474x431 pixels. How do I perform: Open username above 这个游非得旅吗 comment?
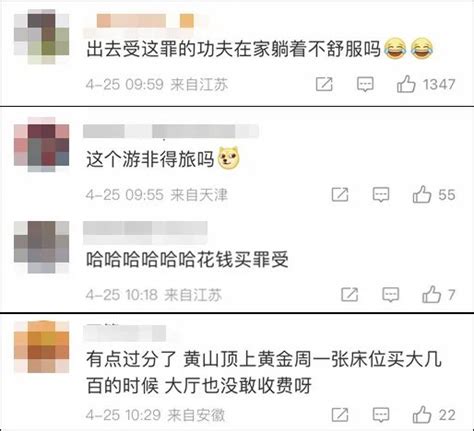point(171,131)
